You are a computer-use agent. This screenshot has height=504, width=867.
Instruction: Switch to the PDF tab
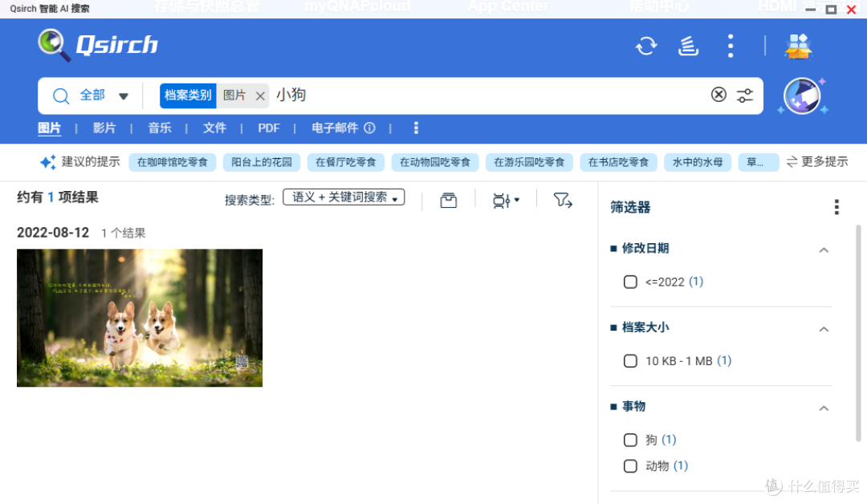tap(269, 128)
